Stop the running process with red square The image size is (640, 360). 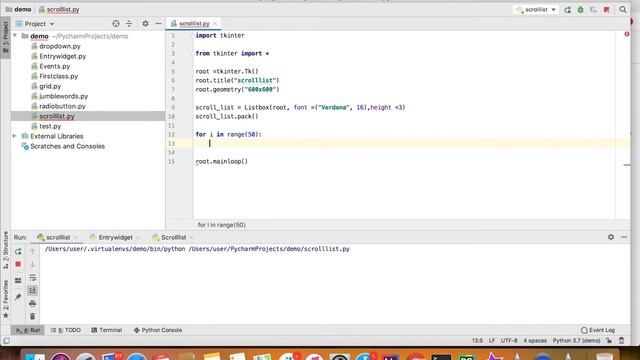[x=18, y=264]
